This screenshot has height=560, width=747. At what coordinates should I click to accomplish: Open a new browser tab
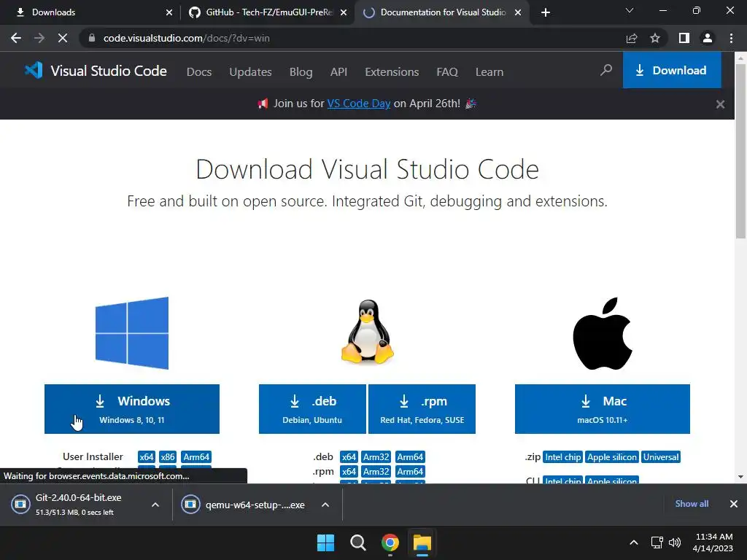pyautogui.click(x=546, y=13)
